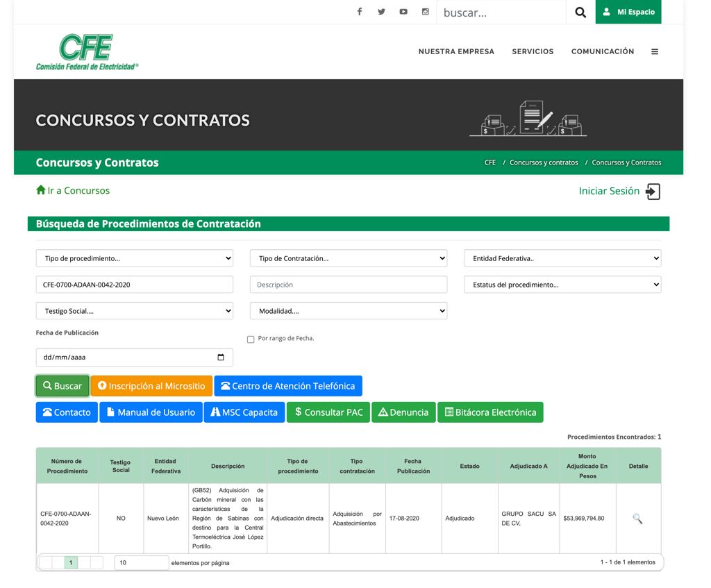Enable the Por rango de Fecha checkbox
This screenshot has width=711, height=588.
coord(251,339)
